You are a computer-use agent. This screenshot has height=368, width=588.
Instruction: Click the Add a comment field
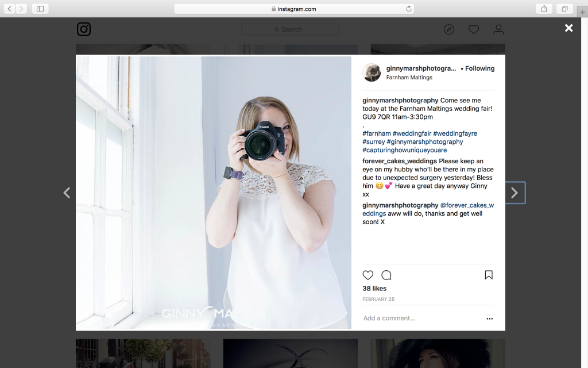[x=422, y=318]
